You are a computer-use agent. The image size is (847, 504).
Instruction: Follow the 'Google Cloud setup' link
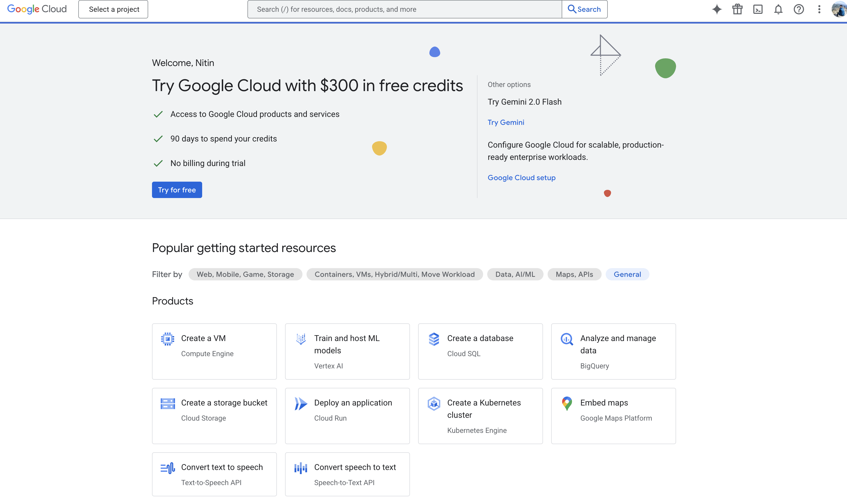(x=521, y=177)
